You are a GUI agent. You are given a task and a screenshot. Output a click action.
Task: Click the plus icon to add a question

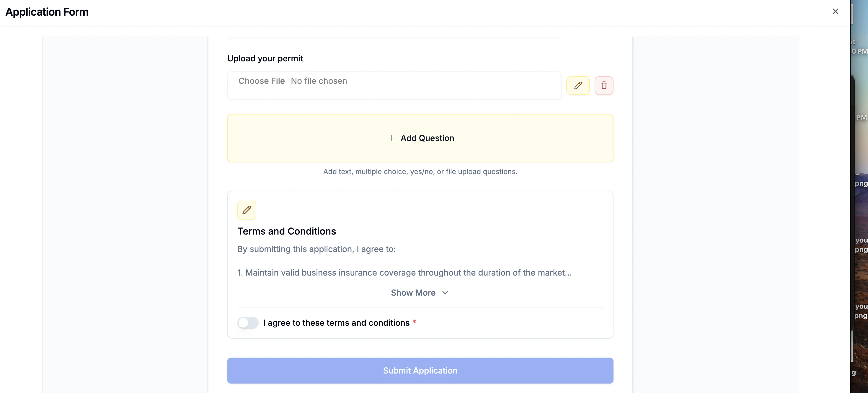tap(391, 138)
